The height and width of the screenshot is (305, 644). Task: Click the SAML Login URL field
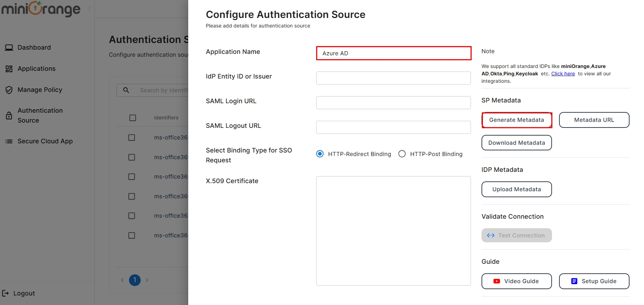(x=393, y=102)
